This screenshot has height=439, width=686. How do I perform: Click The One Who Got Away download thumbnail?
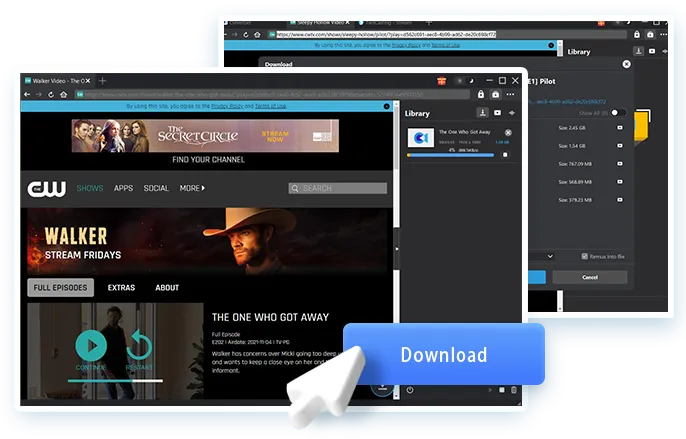(x=421, y=138)
